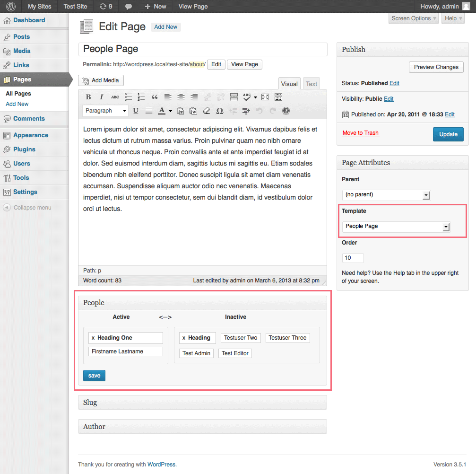Open editor help question mark icon
This screenshot has width=476, height=474.
coord(286,111)
